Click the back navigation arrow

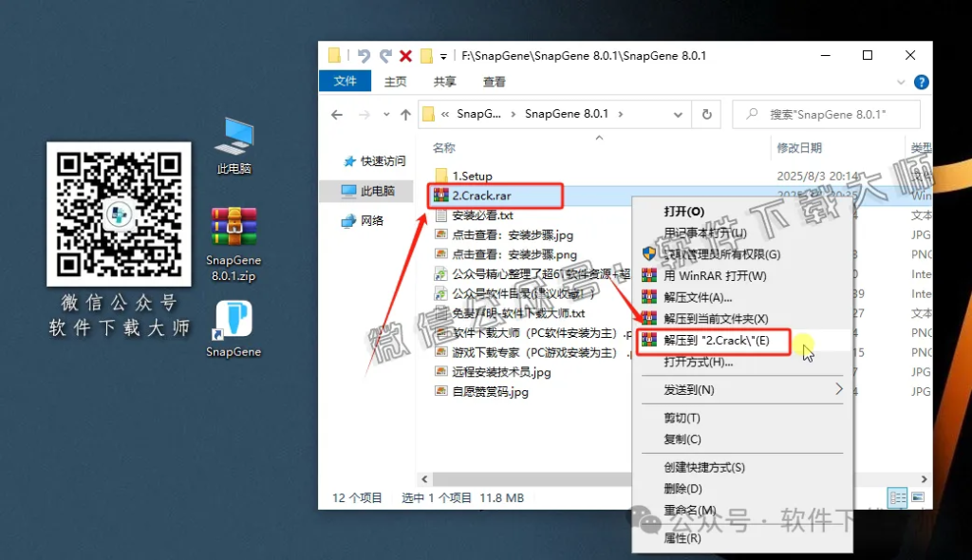click(x=337, y=114)
